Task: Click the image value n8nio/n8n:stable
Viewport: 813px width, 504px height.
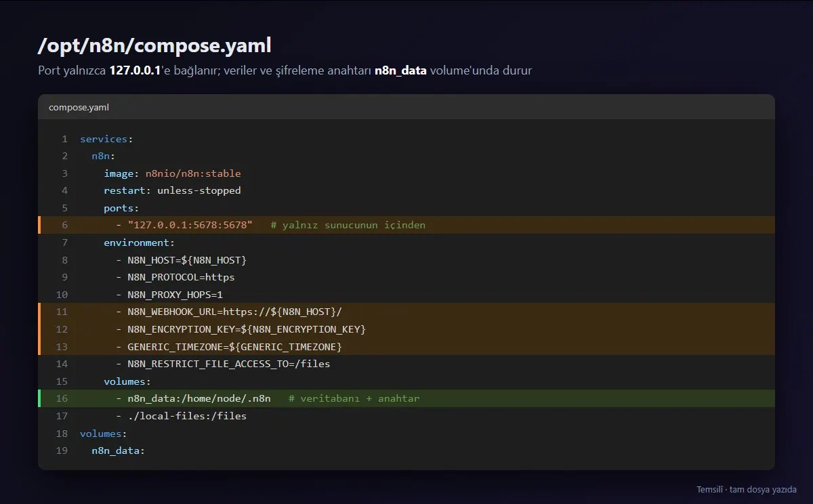Action: pos(193,173)
